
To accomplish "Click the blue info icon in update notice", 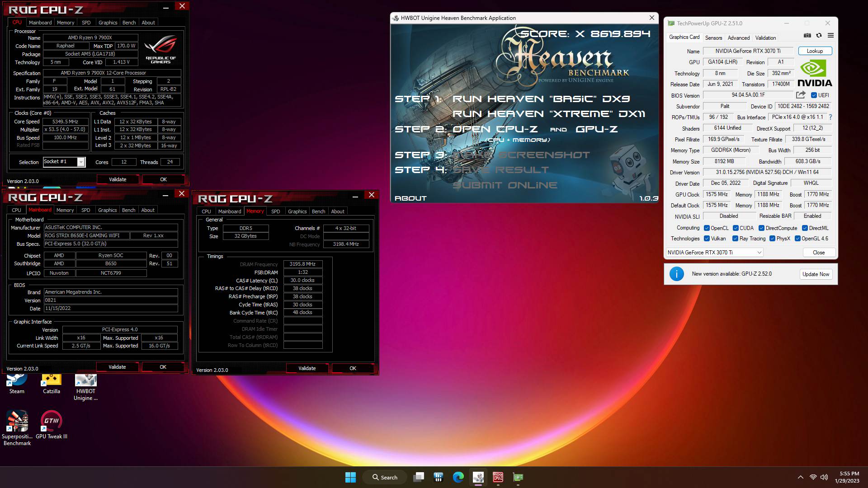I will [x=676, y=274].
